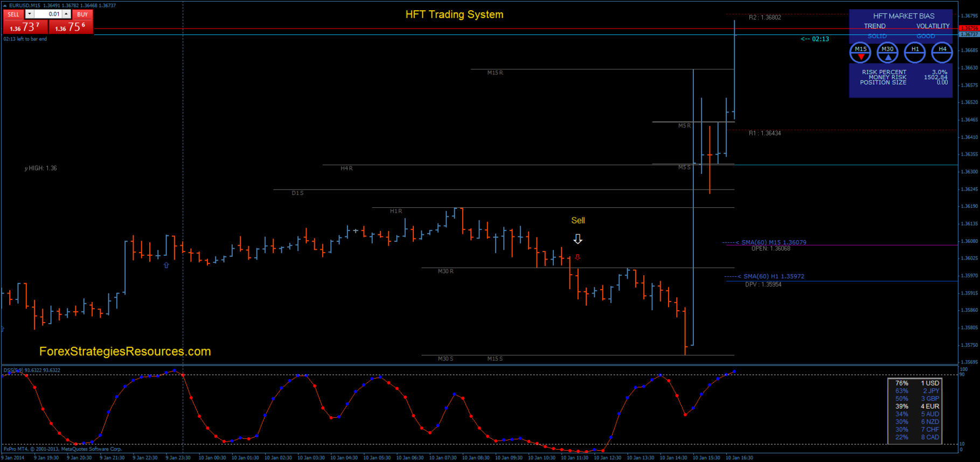Click the HFT Trading System title
This screenshot has width=980, height=462.
coord(454,15)
